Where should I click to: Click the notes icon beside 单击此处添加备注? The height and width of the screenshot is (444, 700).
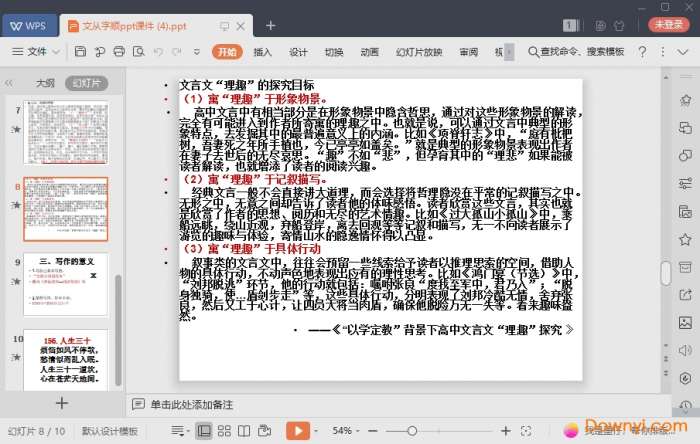(139, 404)
